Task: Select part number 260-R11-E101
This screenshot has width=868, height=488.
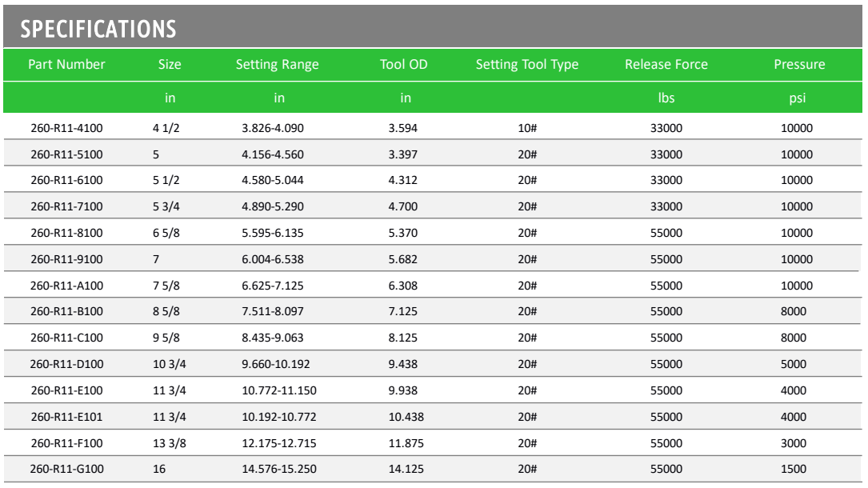Action: (x=66, y=417)
